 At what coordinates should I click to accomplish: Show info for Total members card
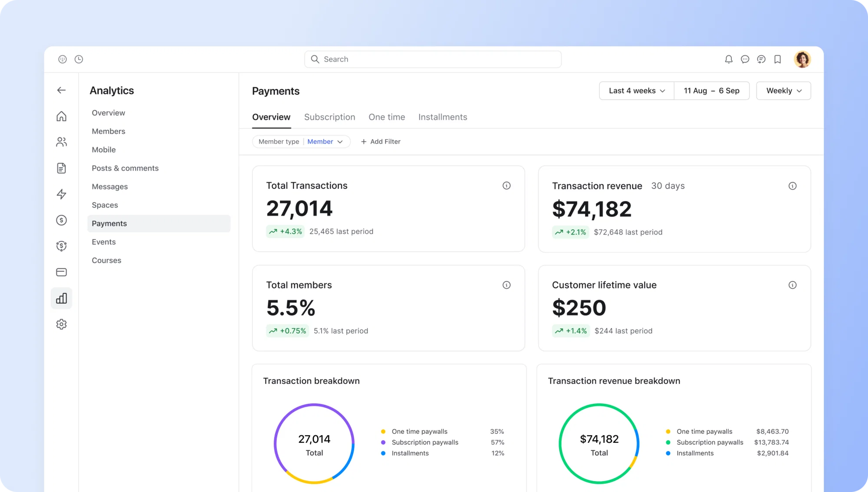point(506,285)
